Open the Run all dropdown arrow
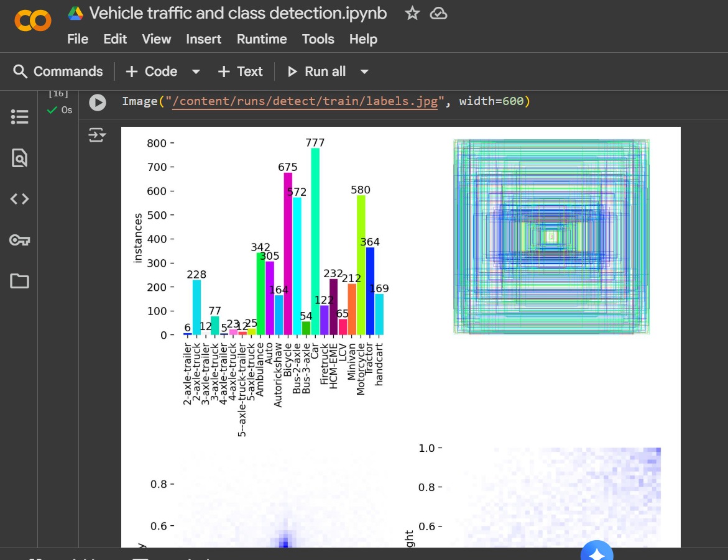 tap(365, 71)
